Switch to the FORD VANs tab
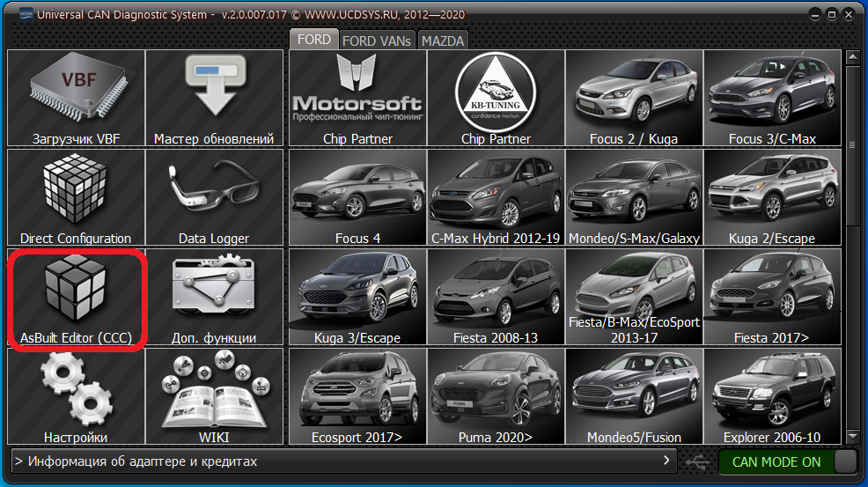Image resolution: width=868 pixels, height=487 pixels. tap(377, 41)
